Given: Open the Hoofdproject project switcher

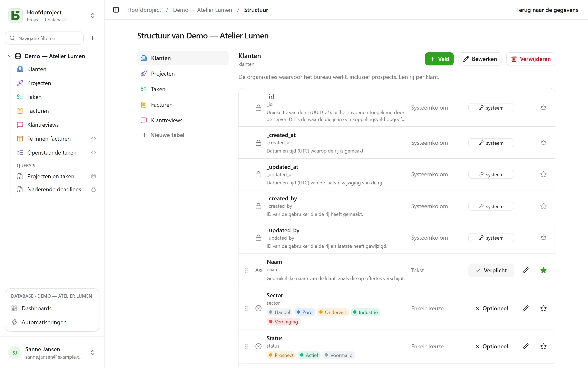Looking at the screenshot, I should pyautogui.click(x=92, y=16).
